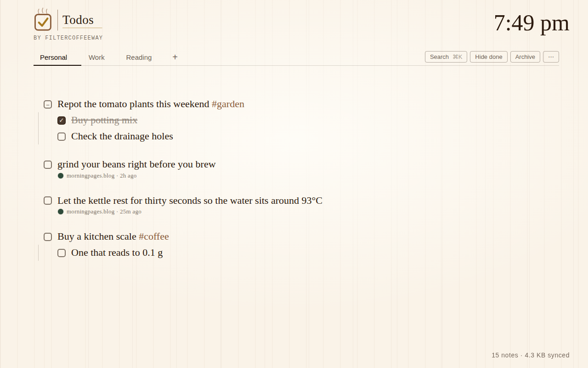Viewport: 588px width, 368px height.
Task: Click the green dot beside the 2h ago source
Action: pyautogui.click(x=61, y=176)
